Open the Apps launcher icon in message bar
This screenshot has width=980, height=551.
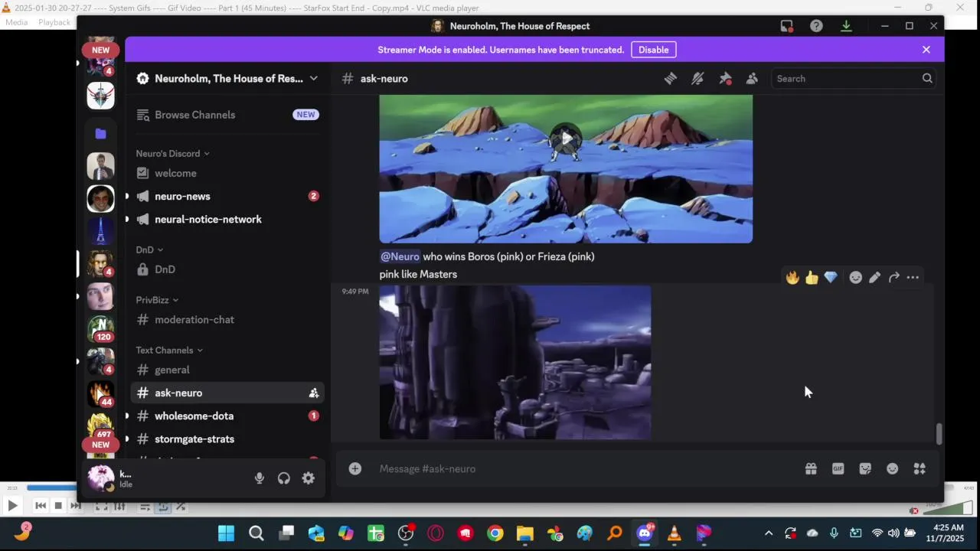pos(920,469)
